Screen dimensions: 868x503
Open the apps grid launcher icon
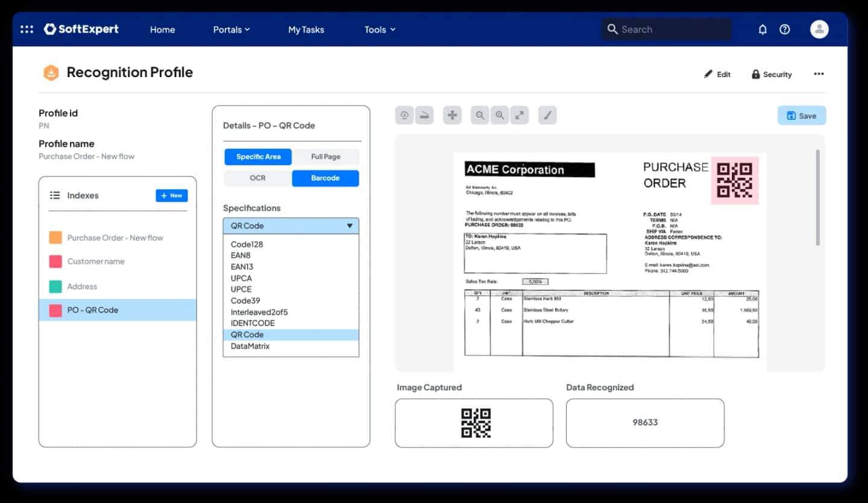coord(27,29)
